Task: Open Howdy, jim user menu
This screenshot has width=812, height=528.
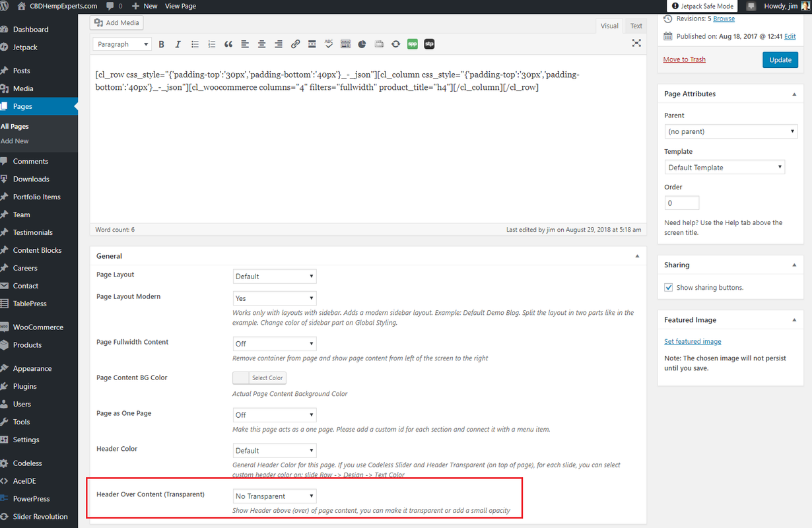Action: (x=787, y=6)
